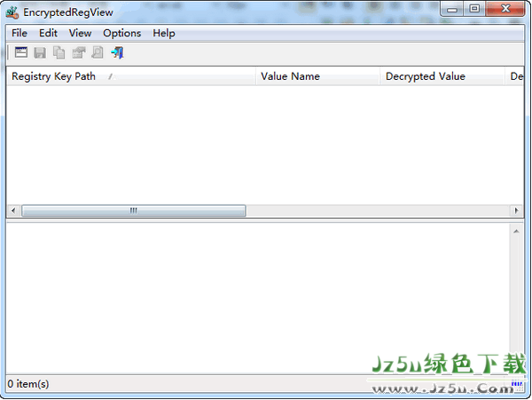
Task: Open the Help menu
Action: coord(164,33)
